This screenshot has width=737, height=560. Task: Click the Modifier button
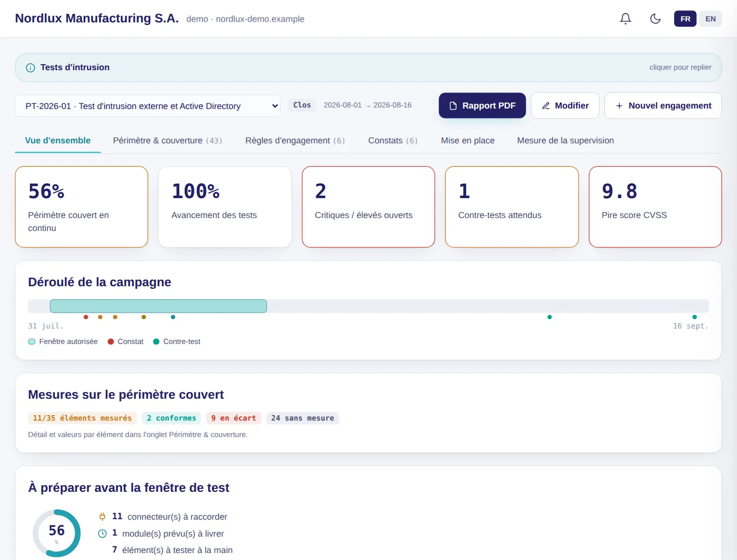565,106
